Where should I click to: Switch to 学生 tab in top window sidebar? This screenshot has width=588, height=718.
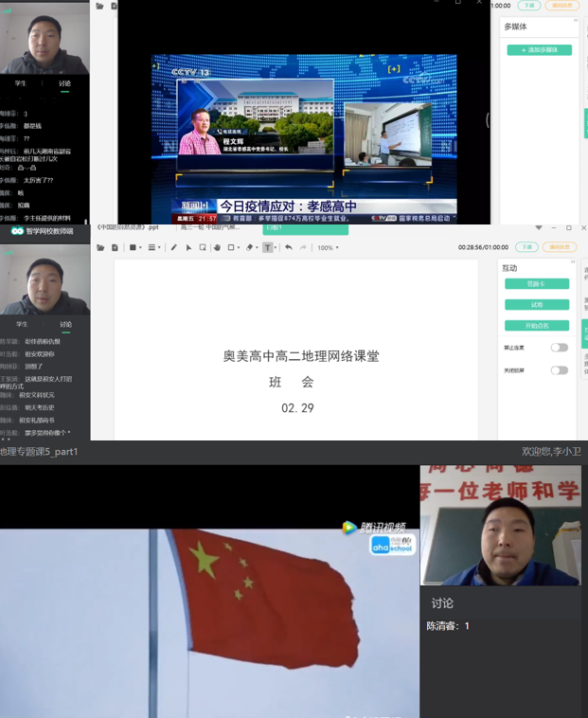click(21, 83)
